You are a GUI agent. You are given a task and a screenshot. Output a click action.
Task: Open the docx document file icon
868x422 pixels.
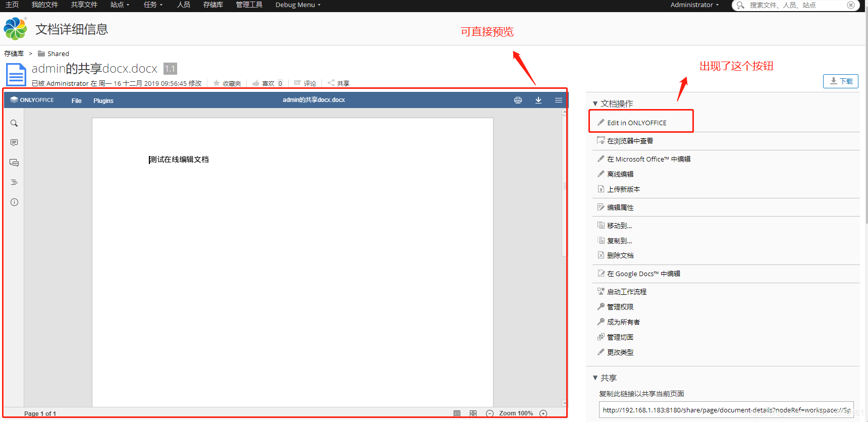pos(16,75)
